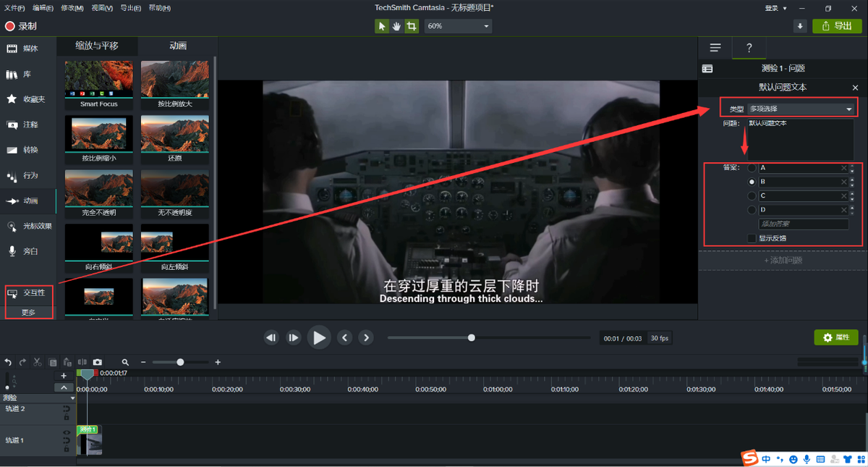868x467 pixels.
Task: Open the 修改(M) menu
Action: (x=72, y=8)
